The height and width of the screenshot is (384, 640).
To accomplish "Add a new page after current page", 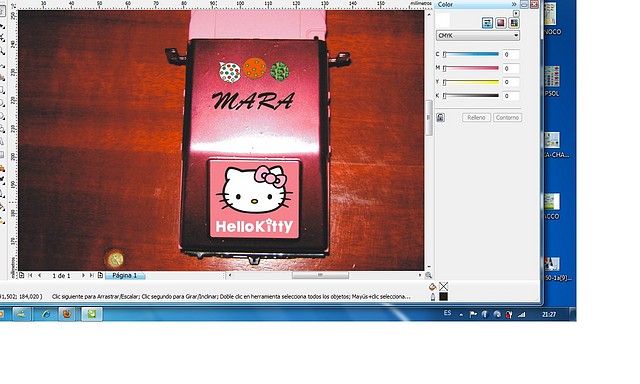I will 100,275.
